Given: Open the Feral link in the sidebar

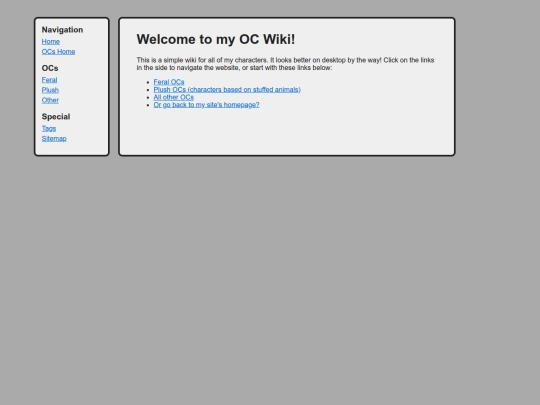Looking at the screenshot, I should (49, 80).
